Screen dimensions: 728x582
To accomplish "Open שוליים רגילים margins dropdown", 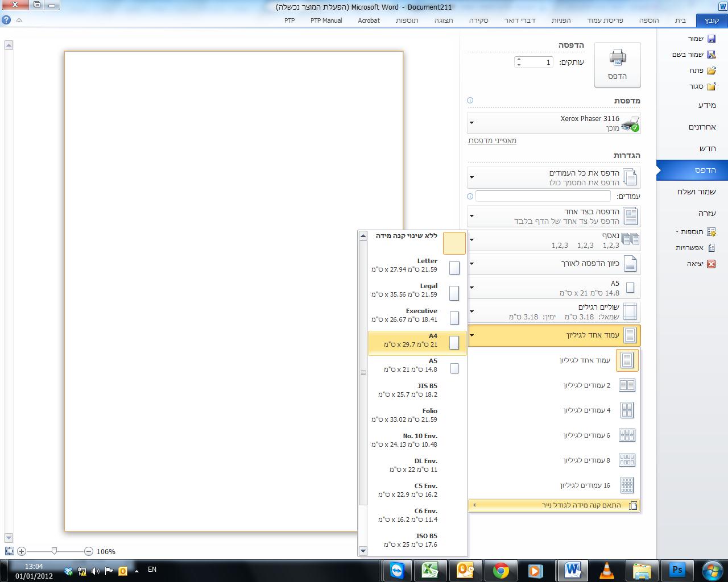I will pyautogui.click(x=554, y=311).
